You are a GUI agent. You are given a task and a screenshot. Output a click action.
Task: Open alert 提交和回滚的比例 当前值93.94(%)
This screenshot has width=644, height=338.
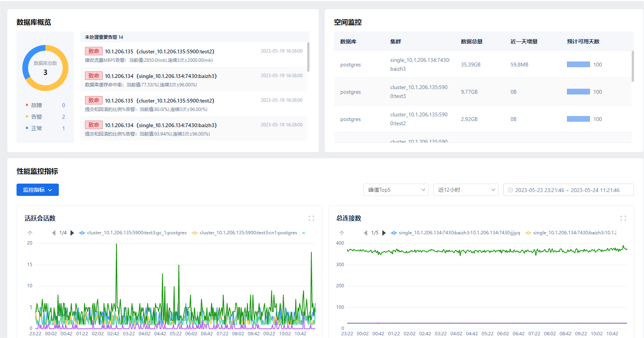[x=194, y=129]
